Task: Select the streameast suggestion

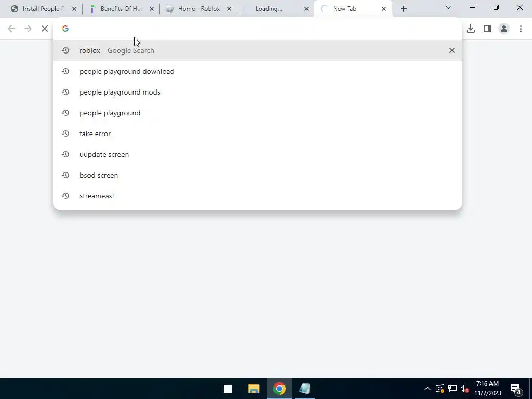Action: [x=258, y=196]
